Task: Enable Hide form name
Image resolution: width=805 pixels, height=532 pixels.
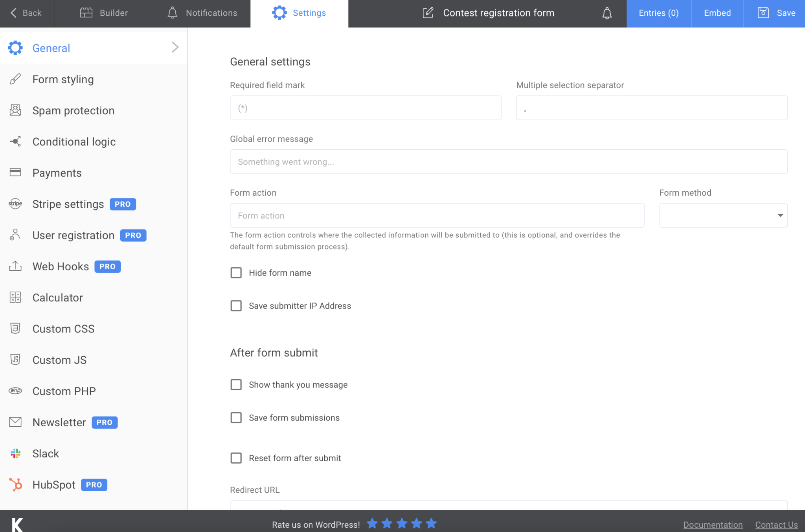Action: tap(236, 273)
